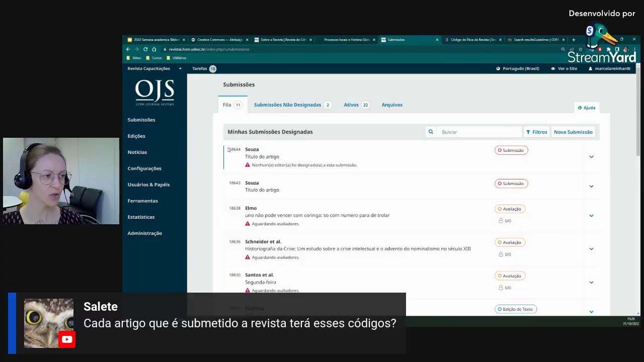Click the Edição de Texto stage badge
The width and height of the screenshot is (644, 362).
516,309
